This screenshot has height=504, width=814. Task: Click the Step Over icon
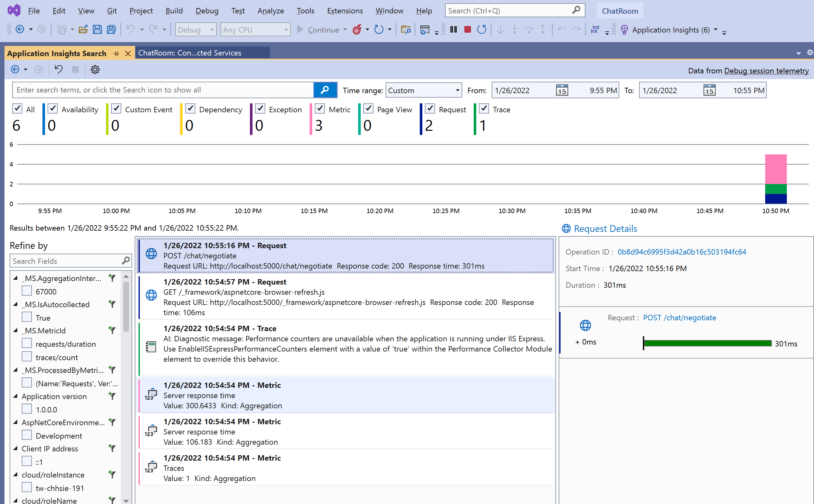pos(529,30)
